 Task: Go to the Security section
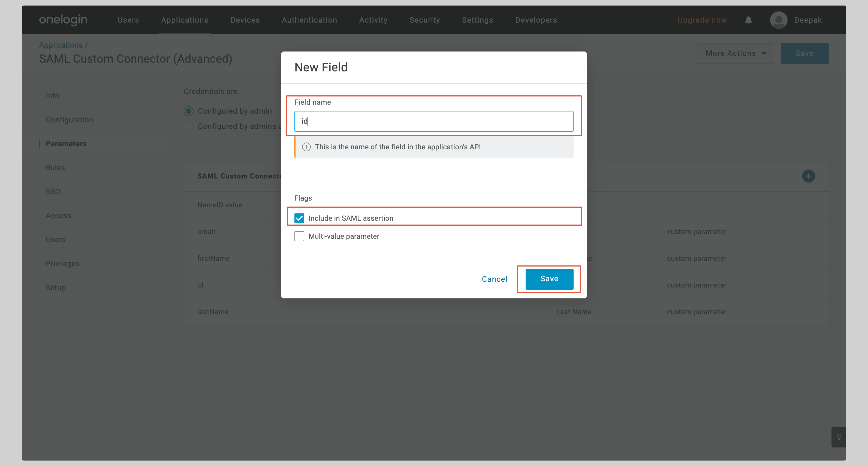[x=425, y=20]
